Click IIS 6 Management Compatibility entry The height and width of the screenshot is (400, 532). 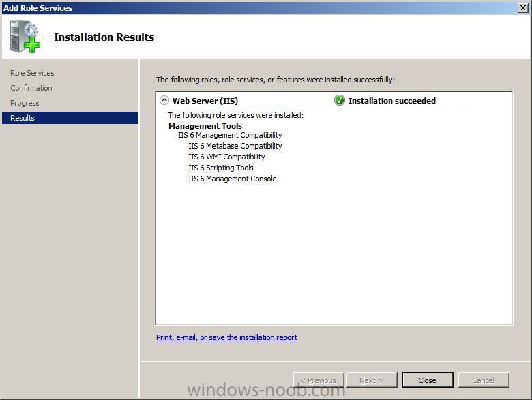(x=230, y=135)
